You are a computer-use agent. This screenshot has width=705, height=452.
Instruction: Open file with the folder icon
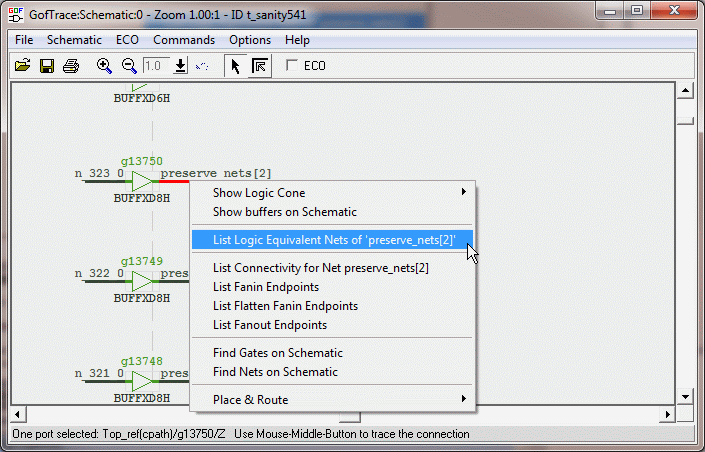22,66
